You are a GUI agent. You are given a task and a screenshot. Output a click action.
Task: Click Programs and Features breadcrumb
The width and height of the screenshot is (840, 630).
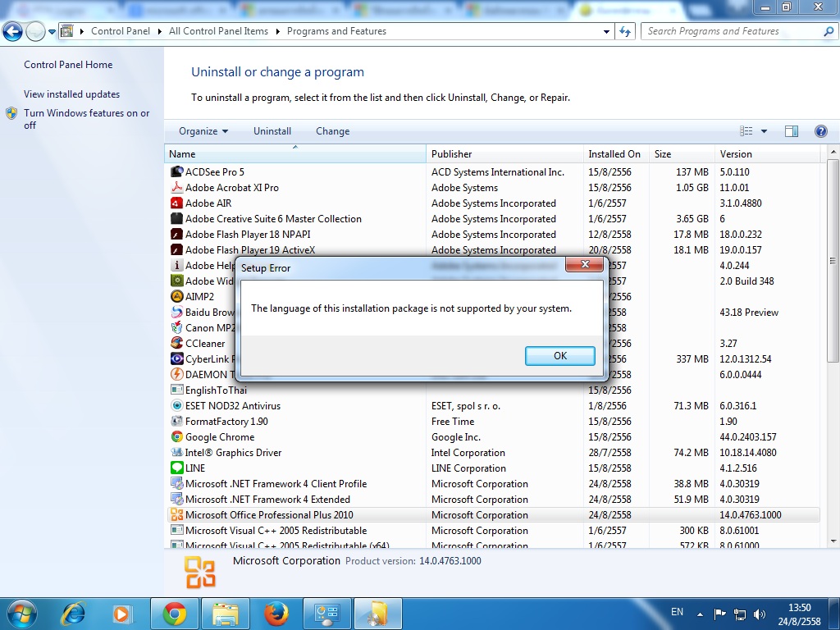[x=336, y=31]
